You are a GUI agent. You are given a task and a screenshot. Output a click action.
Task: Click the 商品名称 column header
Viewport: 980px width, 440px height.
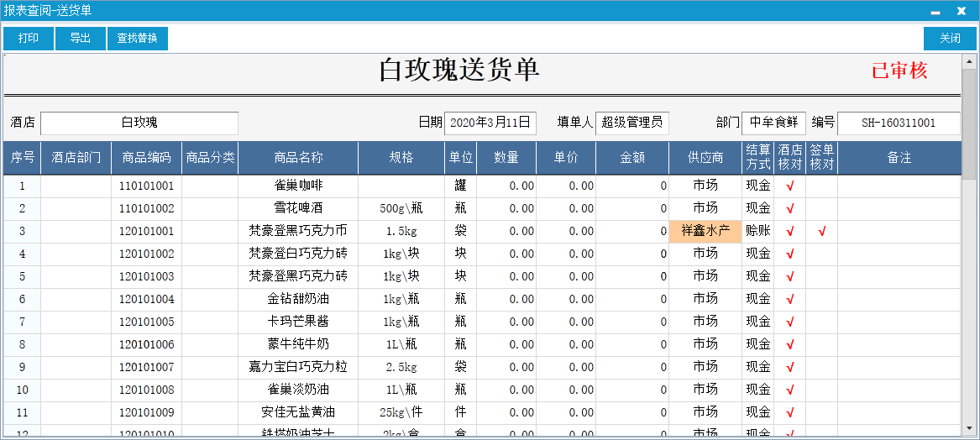tap(298, 158)
